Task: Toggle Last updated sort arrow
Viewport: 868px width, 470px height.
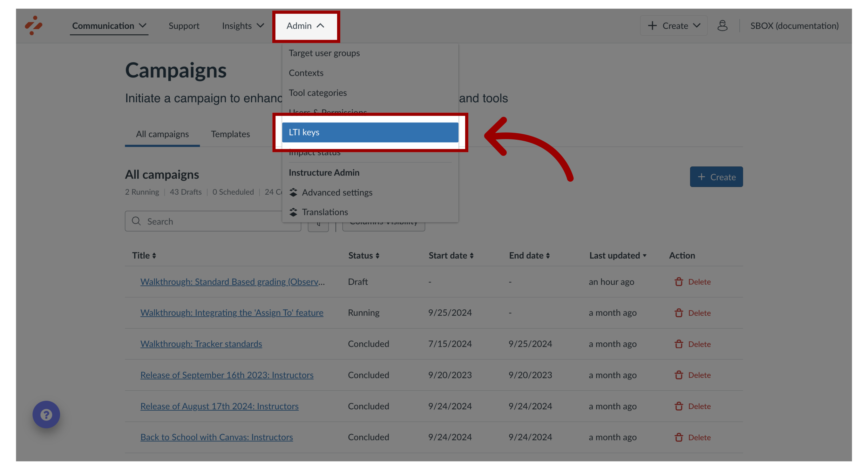Action: (644, 256)
